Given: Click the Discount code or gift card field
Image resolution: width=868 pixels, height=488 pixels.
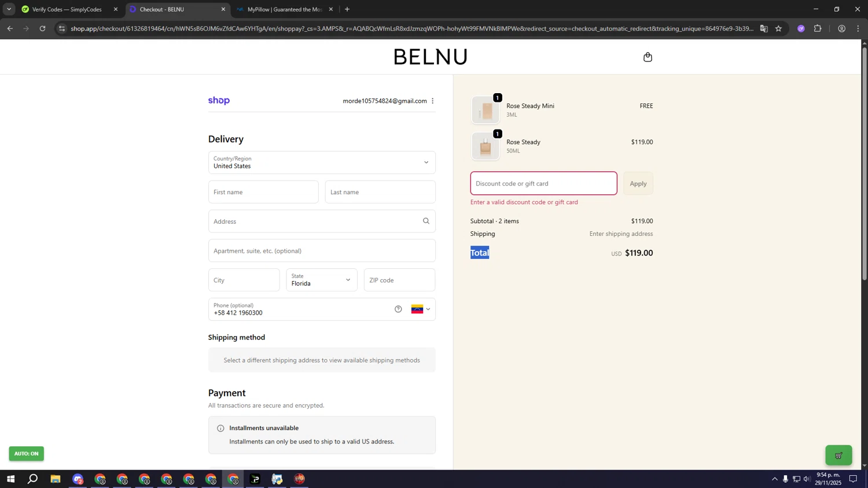Looking at the screenshot, I should coord(543,183).
